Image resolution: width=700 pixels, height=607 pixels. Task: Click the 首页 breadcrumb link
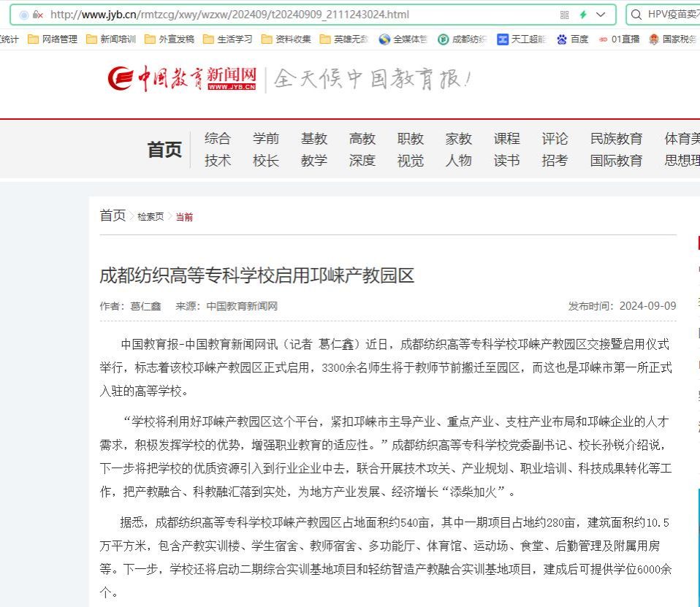(x=113, y=215)
